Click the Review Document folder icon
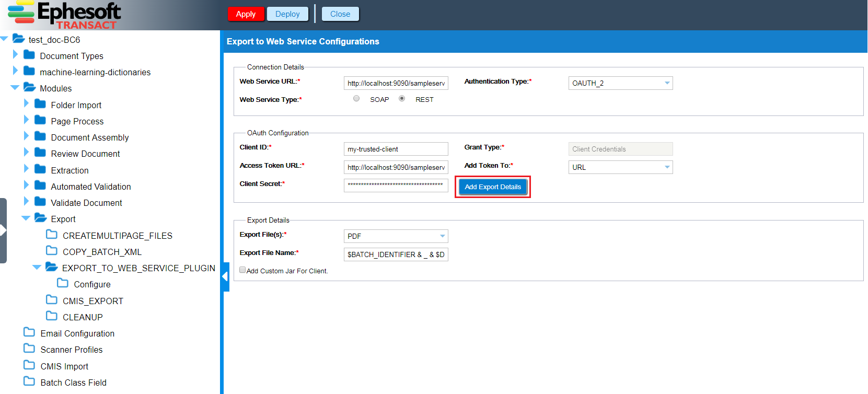The height and width of the screenshot is (394, 868). click(x=40, y=153)
